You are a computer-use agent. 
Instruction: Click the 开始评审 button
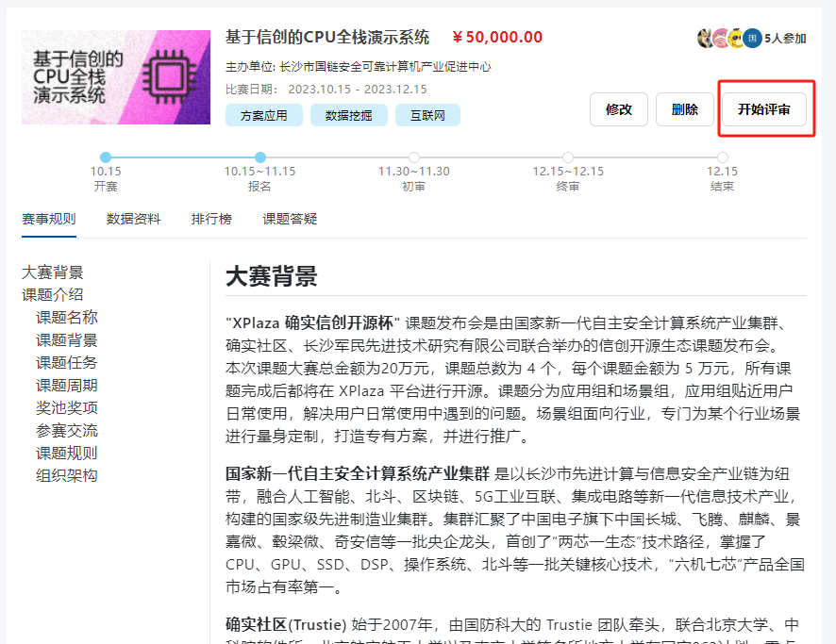(x=764, y=109)
